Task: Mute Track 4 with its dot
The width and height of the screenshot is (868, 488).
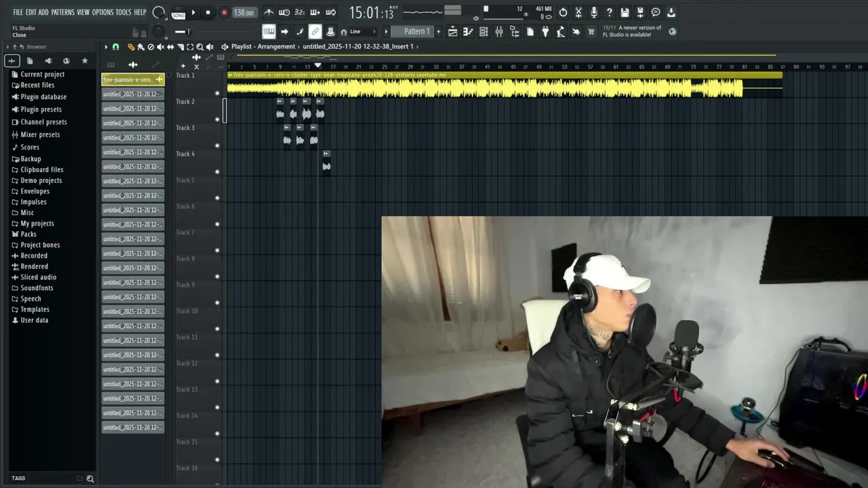Action: (x=217, y=171)
